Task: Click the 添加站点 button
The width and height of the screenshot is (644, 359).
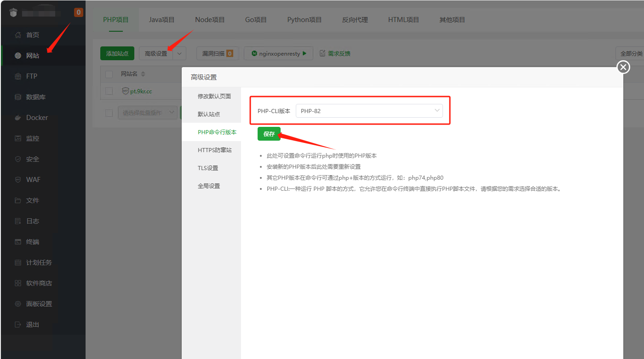Action: click(117, 53)
